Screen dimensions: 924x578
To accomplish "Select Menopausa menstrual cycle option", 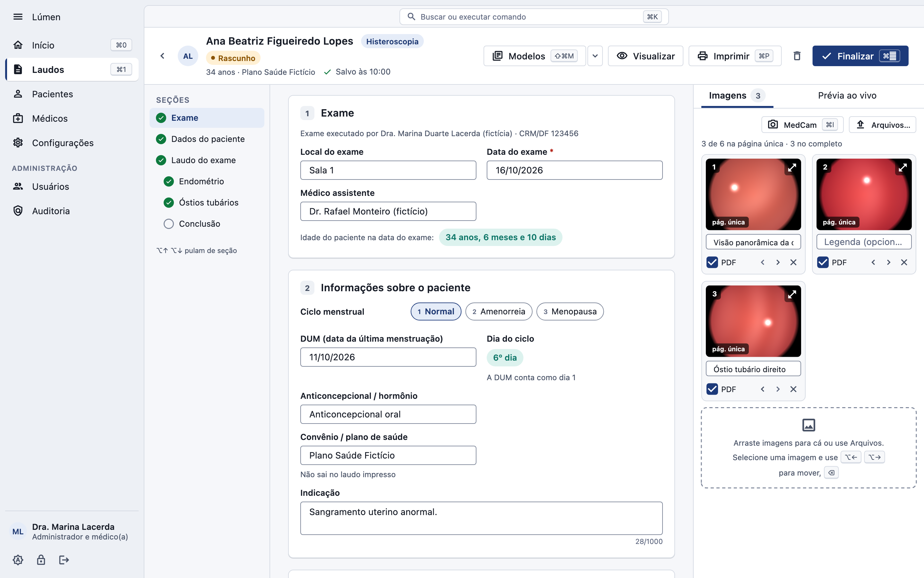I will (x=570, y=311).
